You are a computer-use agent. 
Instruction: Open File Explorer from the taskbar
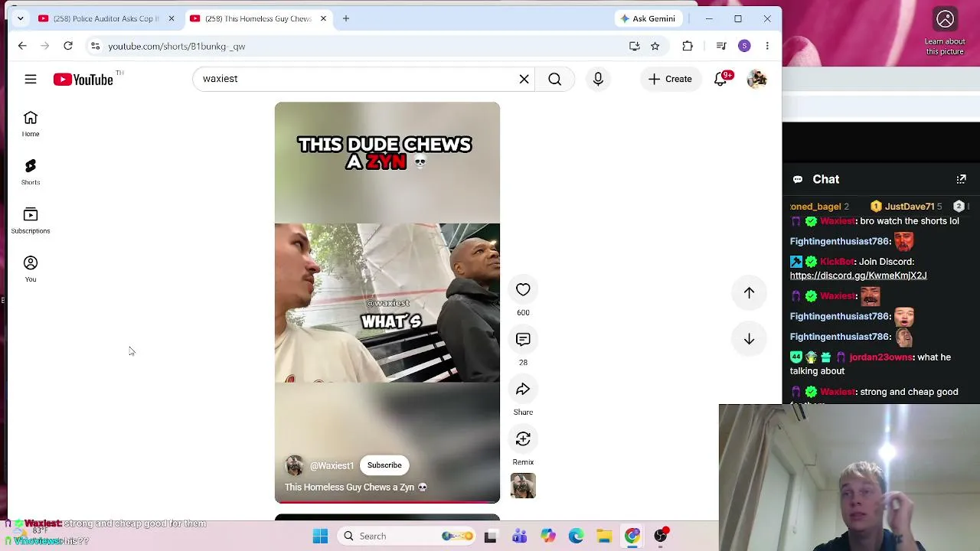[x=604, y=536]
